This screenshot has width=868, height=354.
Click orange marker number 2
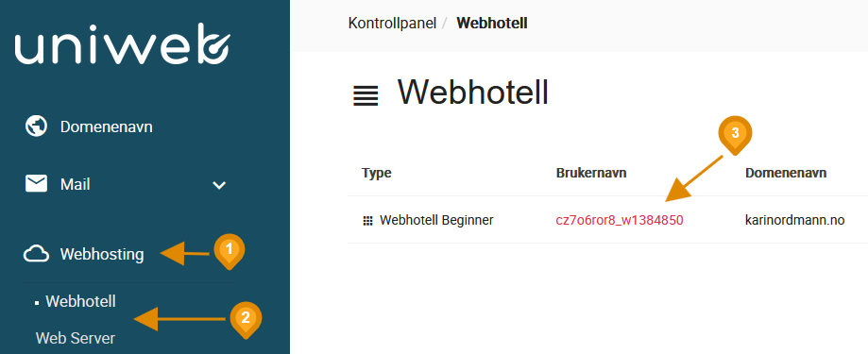pos(246,320)
